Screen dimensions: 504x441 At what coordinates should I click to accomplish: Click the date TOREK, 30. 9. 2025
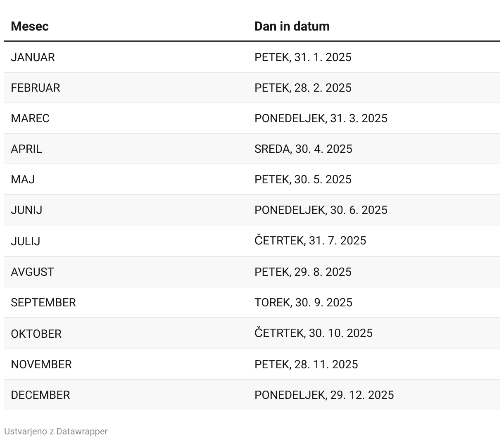(x=303, y=302)
